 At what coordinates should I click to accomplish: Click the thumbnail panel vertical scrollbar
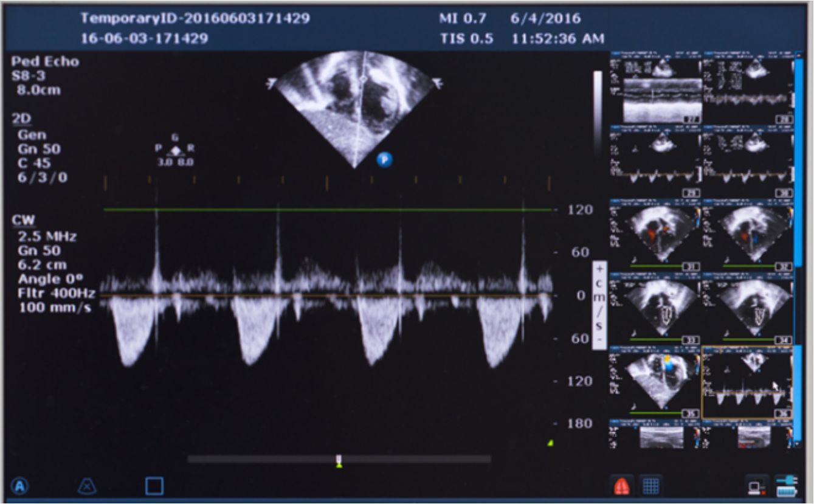tap(799, 250)
